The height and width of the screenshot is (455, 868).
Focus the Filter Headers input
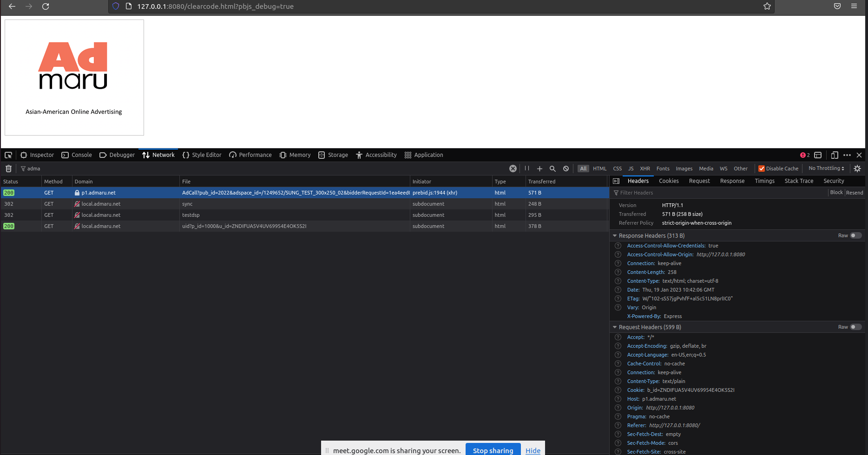click(x=719, y=193)
